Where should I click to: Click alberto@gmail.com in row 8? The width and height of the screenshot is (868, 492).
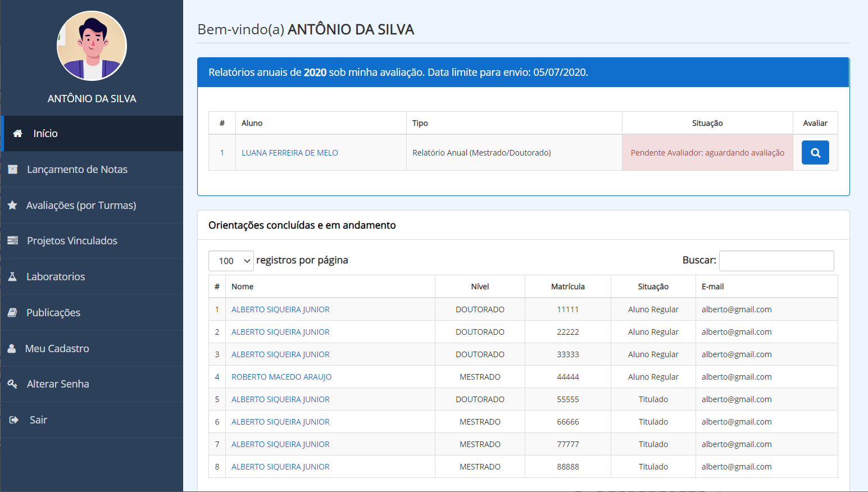tap(737, 467)
